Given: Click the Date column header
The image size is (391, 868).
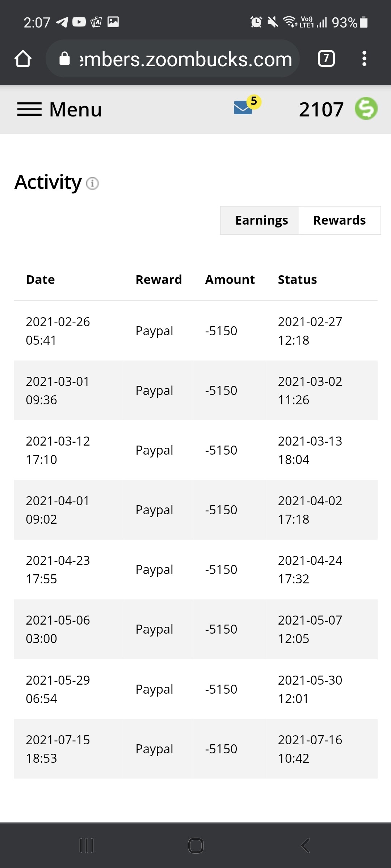Looking at the screenshot, I should 41,280.
